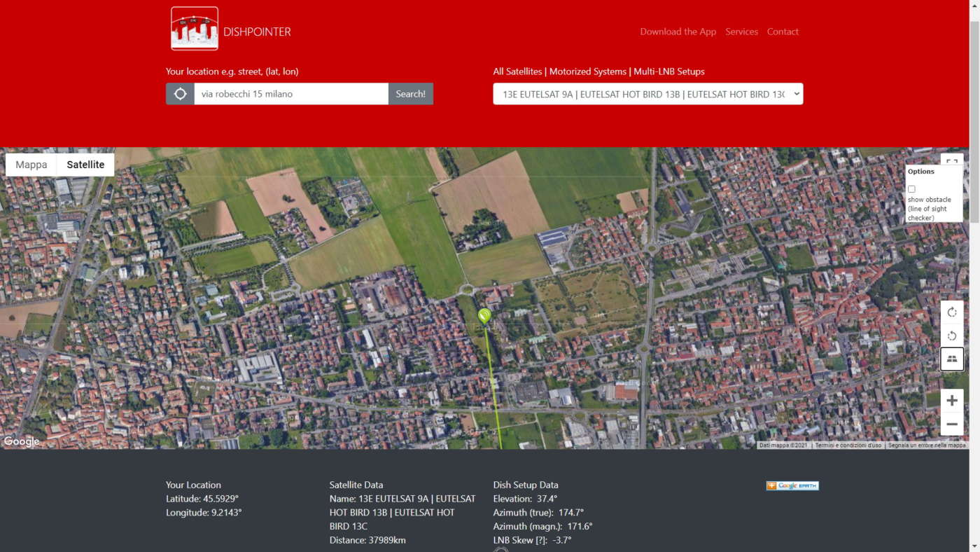This screenshot has height=552, width=980.
Task: Open the satellite selection dropdown
Action: tap(647, 94)
